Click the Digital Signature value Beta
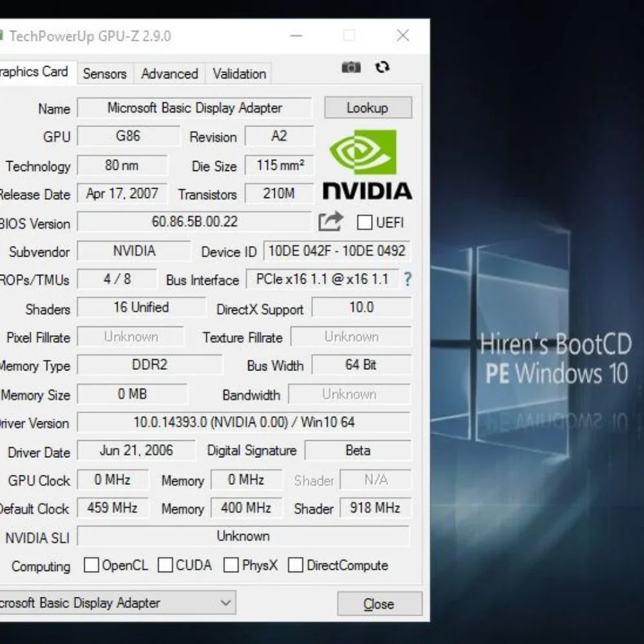 [x=357, y=451]
